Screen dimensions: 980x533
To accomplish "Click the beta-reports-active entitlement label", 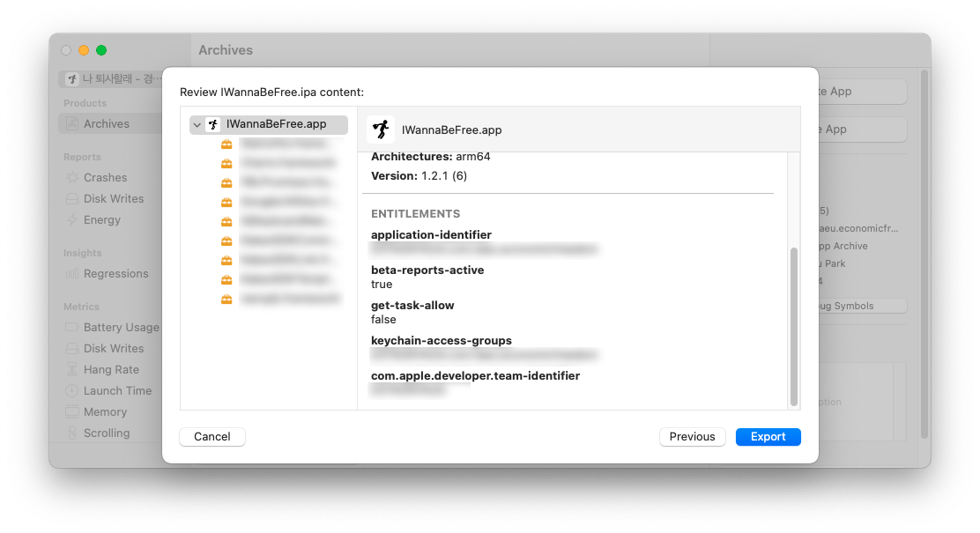I will (427, 270).
